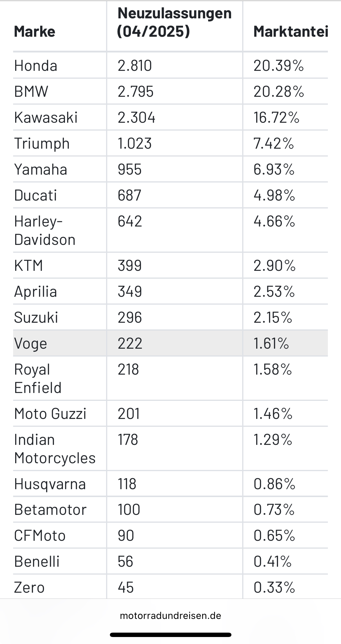Image resolution: width=341 pixels, height=644 pixels.
Task: Select the Royal Enfield brand cell
Action: tap(38, 378)
